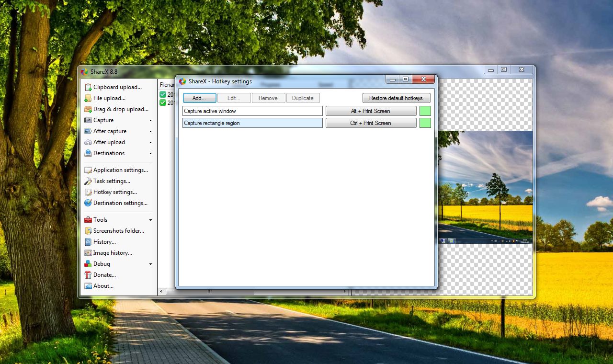Expand the Debug submenu arrow

tap(151, 264)
